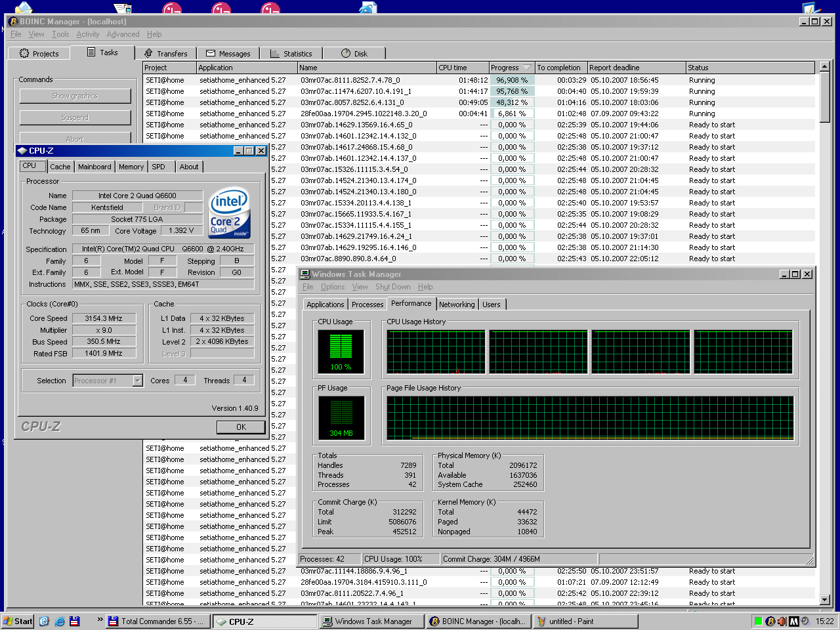Open BOINC Activity menu
Viewport: 840px width, 630px height.
click(x=88, y=34)
